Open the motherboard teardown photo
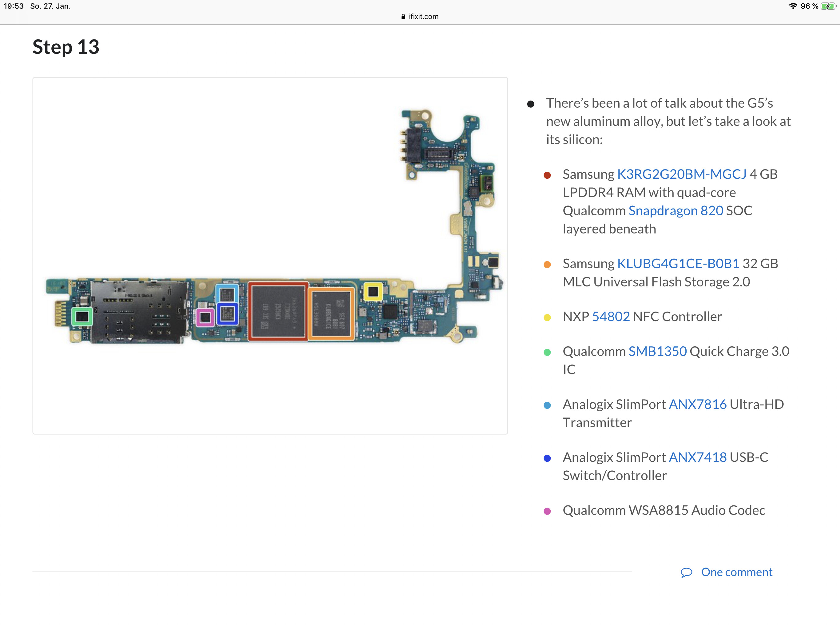 click(270, 255)
